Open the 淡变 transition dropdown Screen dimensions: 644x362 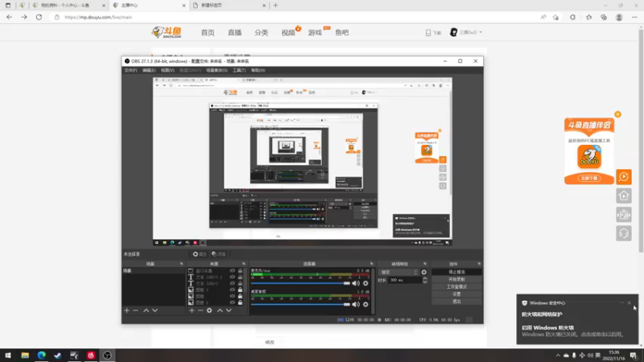click(x=399, y=272)
